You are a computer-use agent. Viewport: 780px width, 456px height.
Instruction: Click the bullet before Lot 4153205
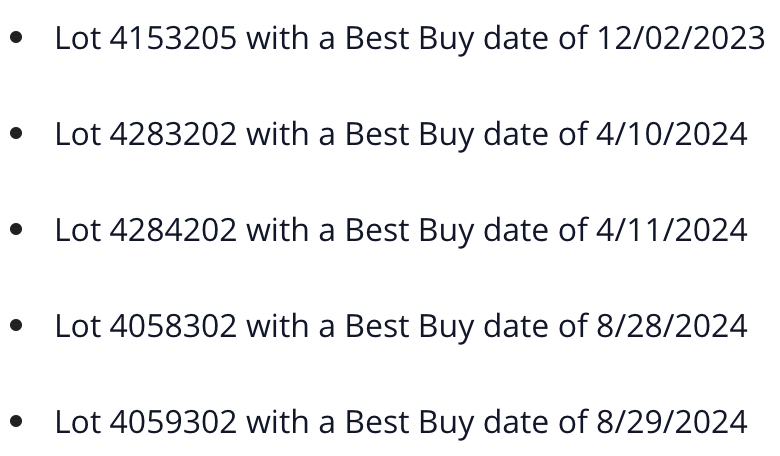pos(16,37)
